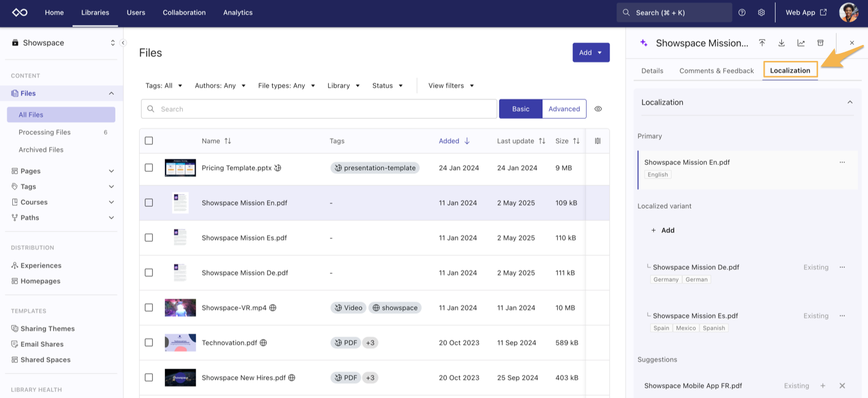The image size is (868, 398).
Task: Check the box for Pricing Template.pptx
Action: click(x=149, y=168)
